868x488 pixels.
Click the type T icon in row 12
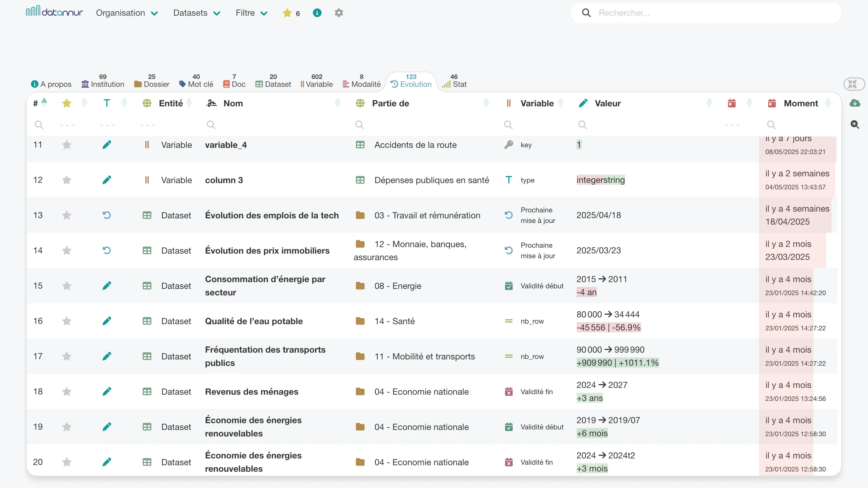click(509, 180)
